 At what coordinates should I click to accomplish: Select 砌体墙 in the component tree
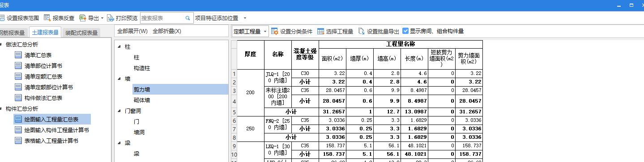[x=141, y=100]
